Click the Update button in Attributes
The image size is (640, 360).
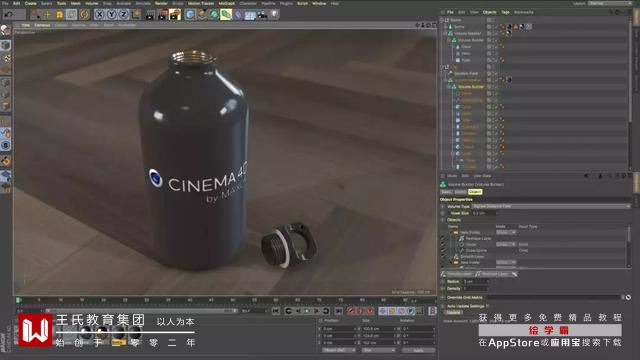coord(453,312)
